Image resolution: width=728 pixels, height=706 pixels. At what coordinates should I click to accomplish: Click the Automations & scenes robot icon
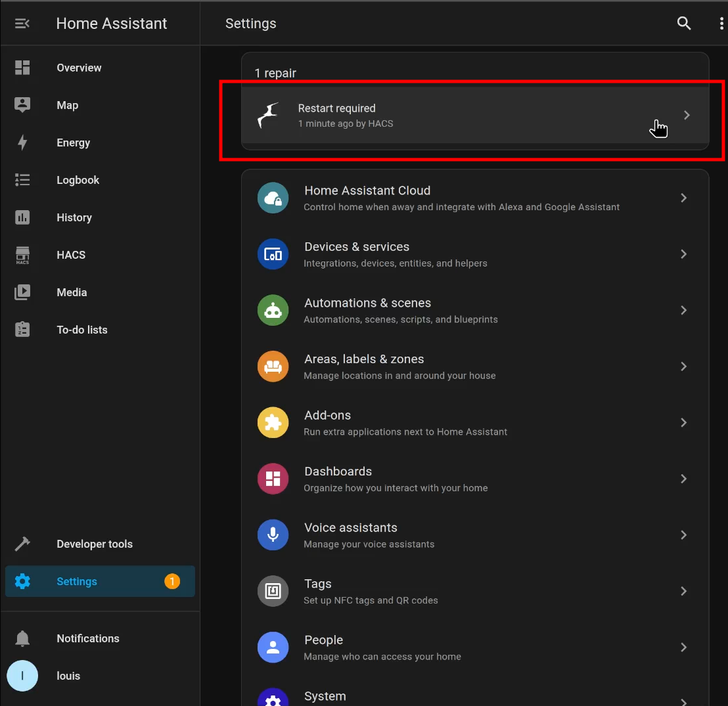(x=273, y=311)
